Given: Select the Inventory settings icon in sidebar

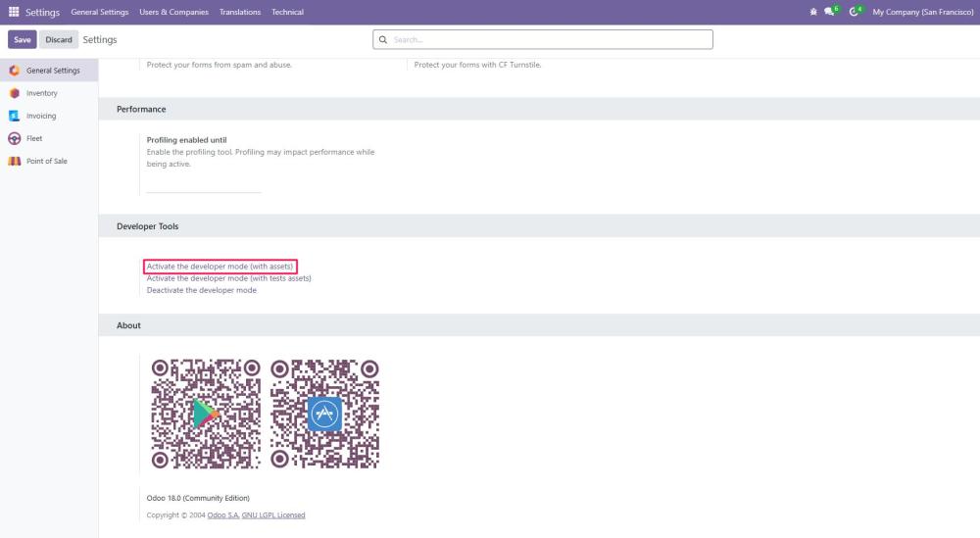Looking at the screenshot, I should click(x=14, y=93).
